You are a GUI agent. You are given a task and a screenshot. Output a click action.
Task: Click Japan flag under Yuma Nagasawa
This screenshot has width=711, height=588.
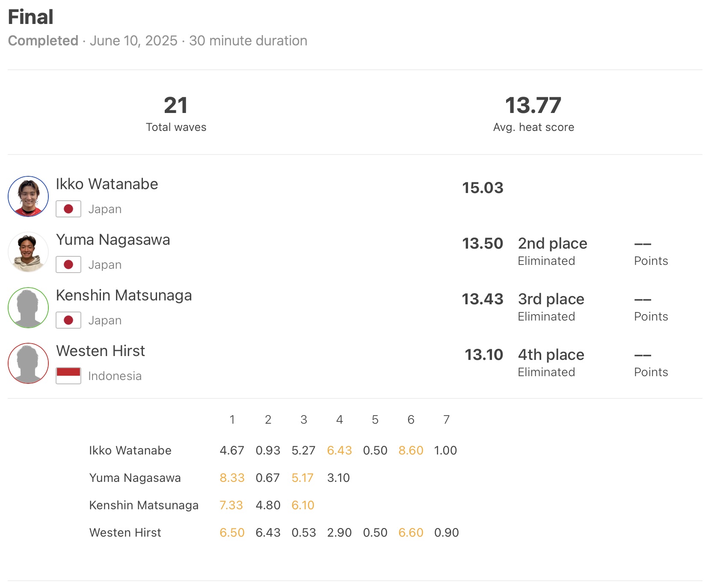coord(68,264)
